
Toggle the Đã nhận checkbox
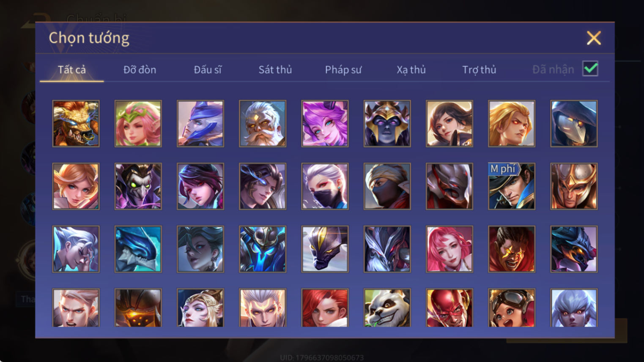[x=590, y=68]
